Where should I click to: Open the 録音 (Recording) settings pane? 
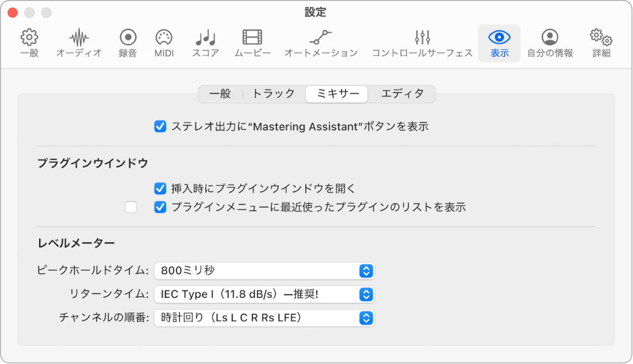pos(128,43)
